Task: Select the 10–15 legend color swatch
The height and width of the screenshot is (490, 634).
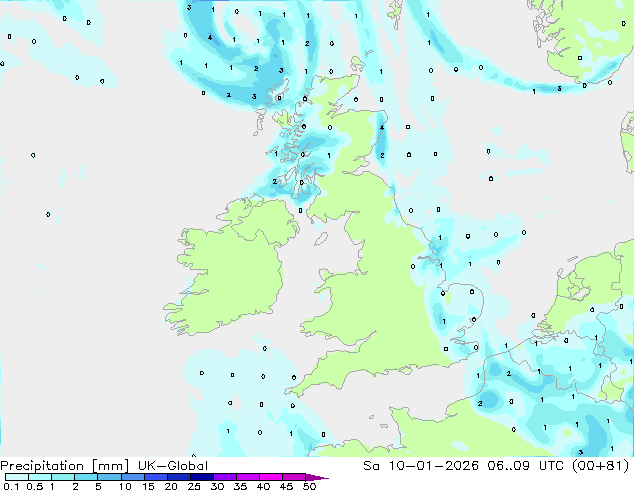Action: (x=132, y=477)
